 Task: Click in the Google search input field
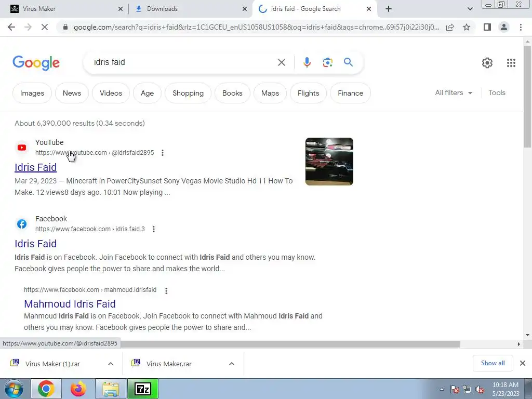(183, 62)
